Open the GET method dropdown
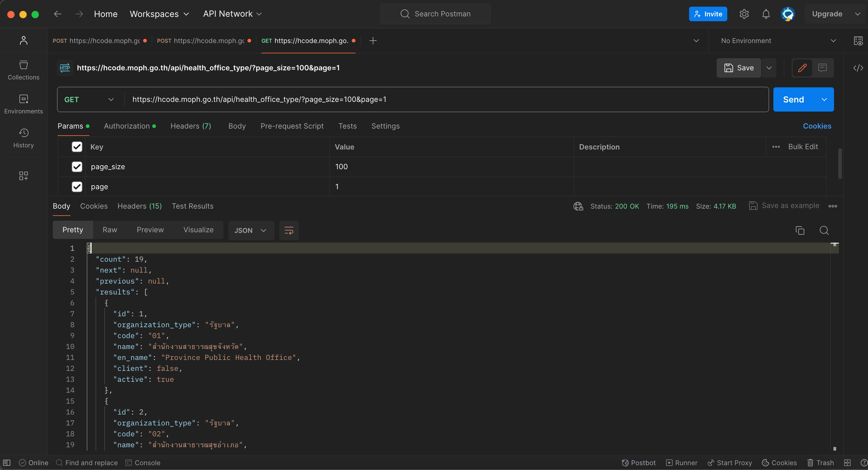This screenshot has width=868, height=470. [x=89, y=99]
